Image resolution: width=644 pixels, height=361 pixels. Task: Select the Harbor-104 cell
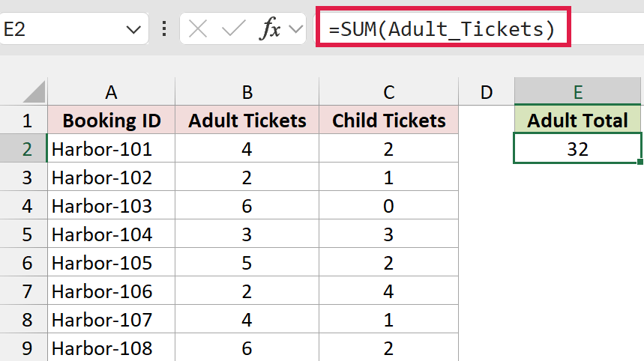(111, 234)
